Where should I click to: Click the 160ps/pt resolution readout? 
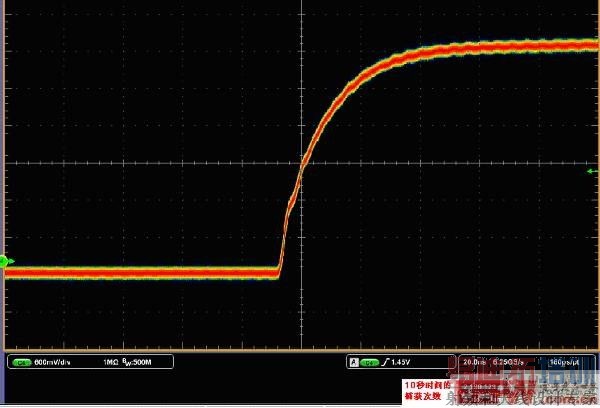564,362
